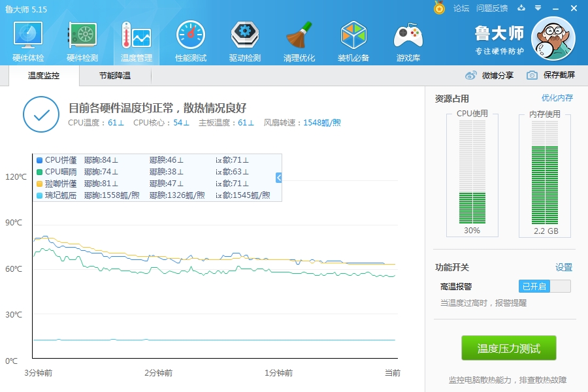Open 论坛 forum link
The width and height of the screenshot is (588, 392).
click(461, 8)
